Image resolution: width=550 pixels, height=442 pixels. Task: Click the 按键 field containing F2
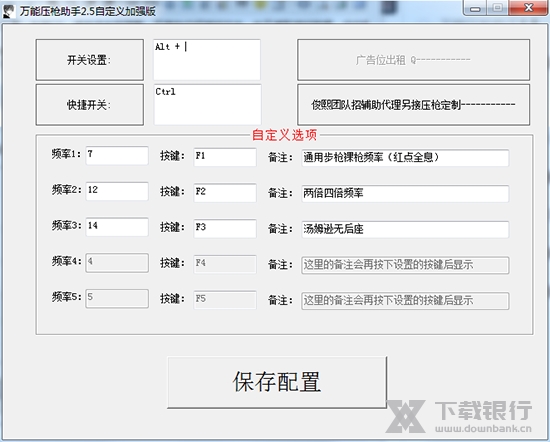click(x=225, y=193)
